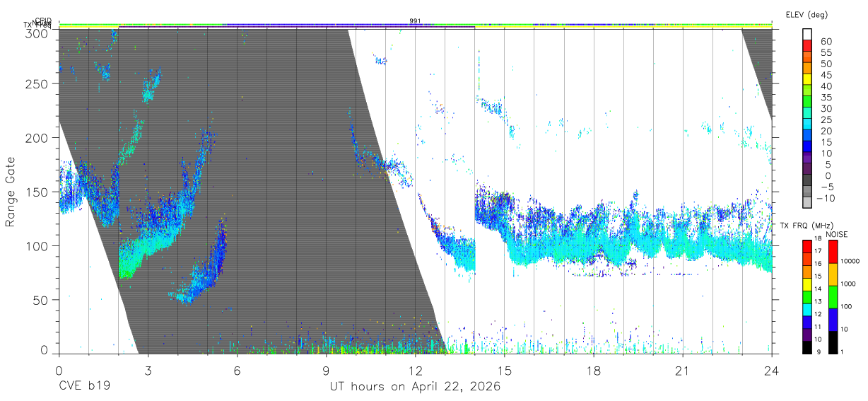Click the 'Range Gate' vertical axis label
Viewport: 868px width, 401px height.
(x=11, y=192)
